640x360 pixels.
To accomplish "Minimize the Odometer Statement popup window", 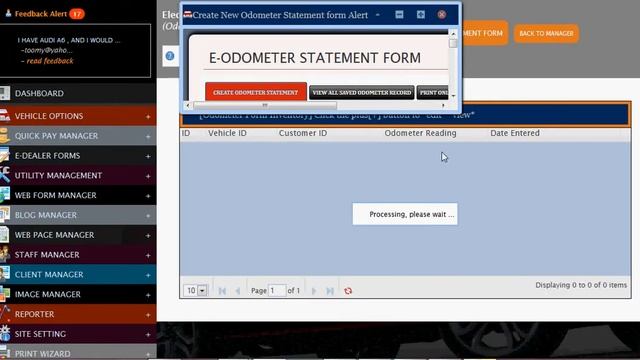I will [x=399, y=14].
